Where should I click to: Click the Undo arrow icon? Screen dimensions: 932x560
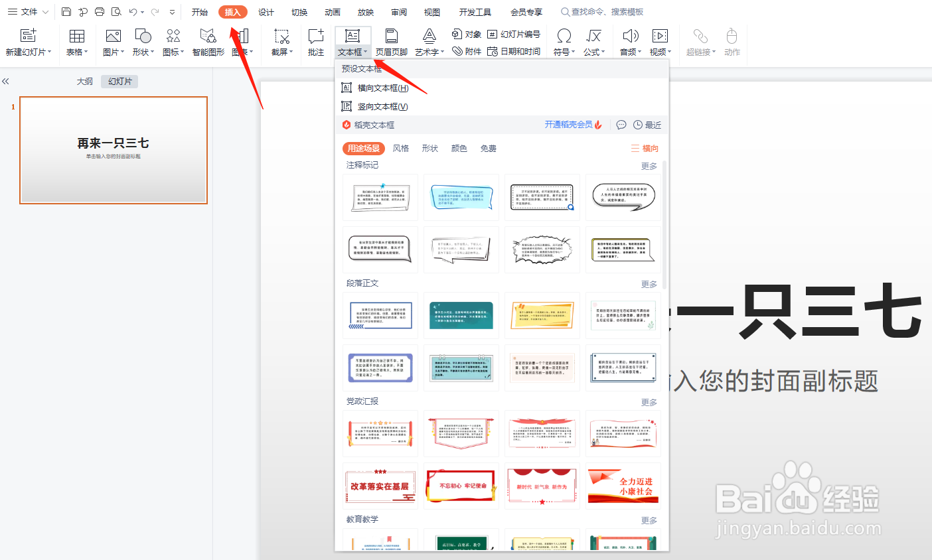[x=133, y=12]
